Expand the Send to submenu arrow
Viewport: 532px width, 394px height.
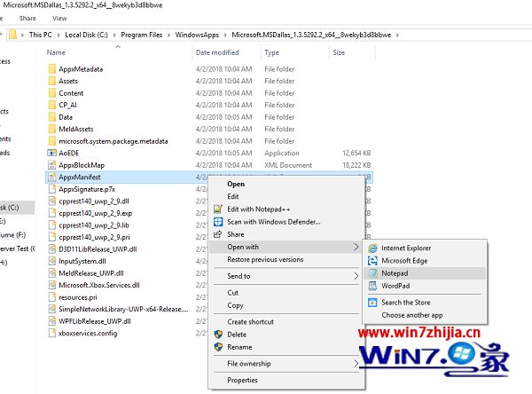pyautogui.click(x=356, y=276)
